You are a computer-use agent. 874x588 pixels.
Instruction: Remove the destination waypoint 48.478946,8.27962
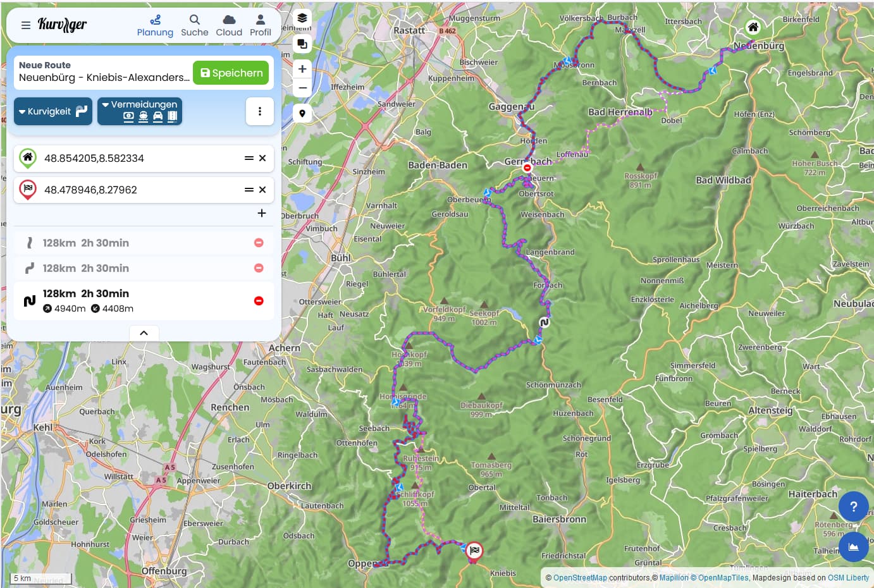pos(262,190)
